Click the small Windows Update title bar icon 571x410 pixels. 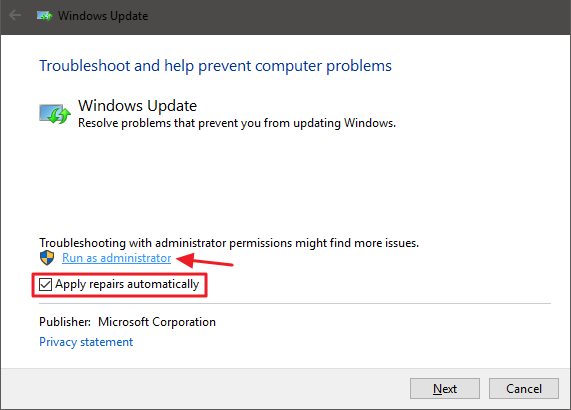pyautogui.click(x=44, y=16)
